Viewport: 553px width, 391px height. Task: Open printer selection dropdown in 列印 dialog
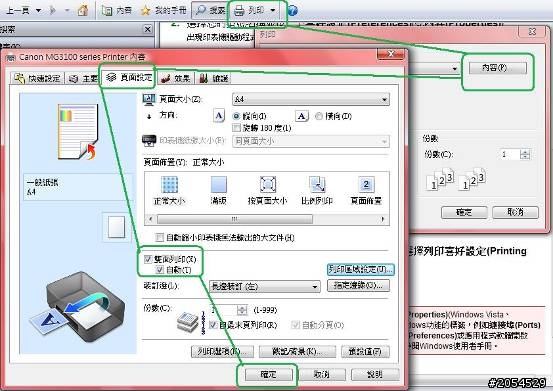pyautogui.click(x=455, y=68)
